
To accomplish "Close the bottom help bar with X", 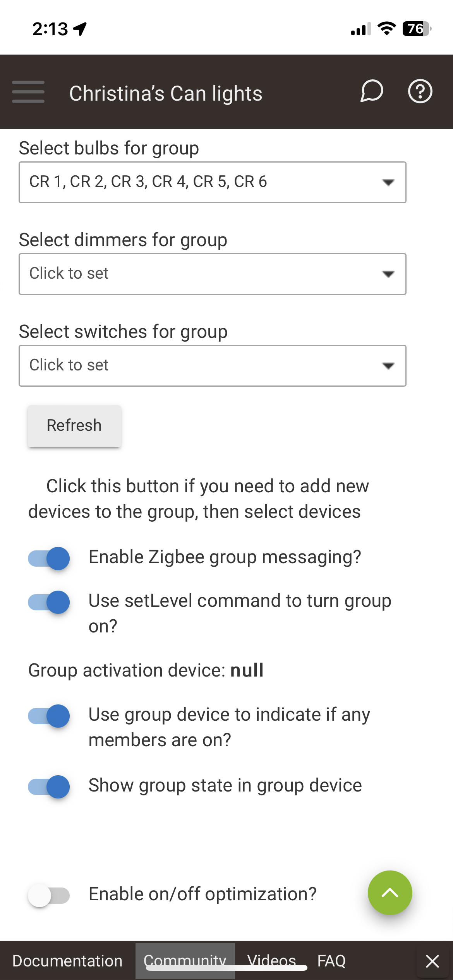I will pyautogui.click(x=432, y=961).
